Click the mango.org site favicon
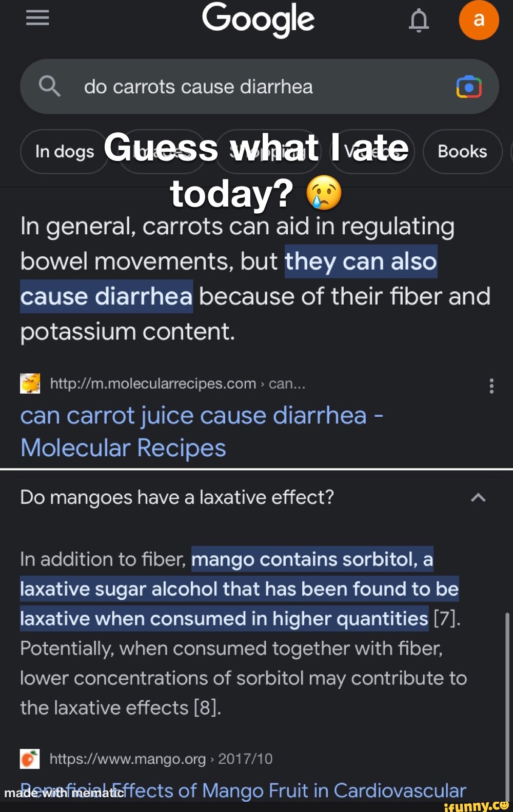The width and height of the screenshot is (513, 812). click(30, 759)
